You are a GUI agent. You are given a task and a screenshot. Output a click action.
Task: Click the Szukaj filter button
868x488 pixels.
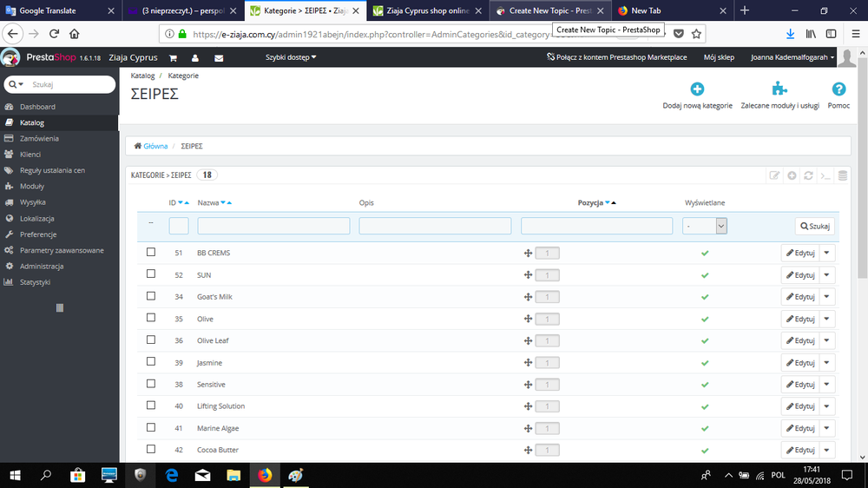[815, 226]
